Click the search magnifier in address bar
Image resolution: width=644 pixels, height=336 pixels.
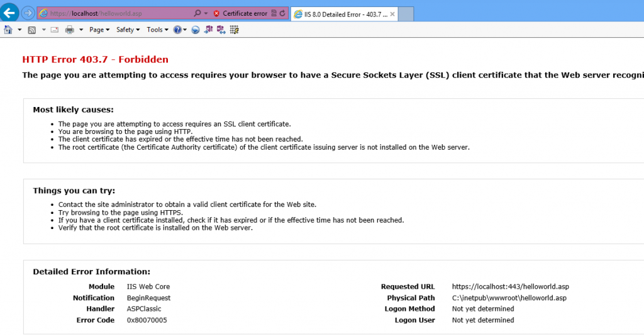197,13
